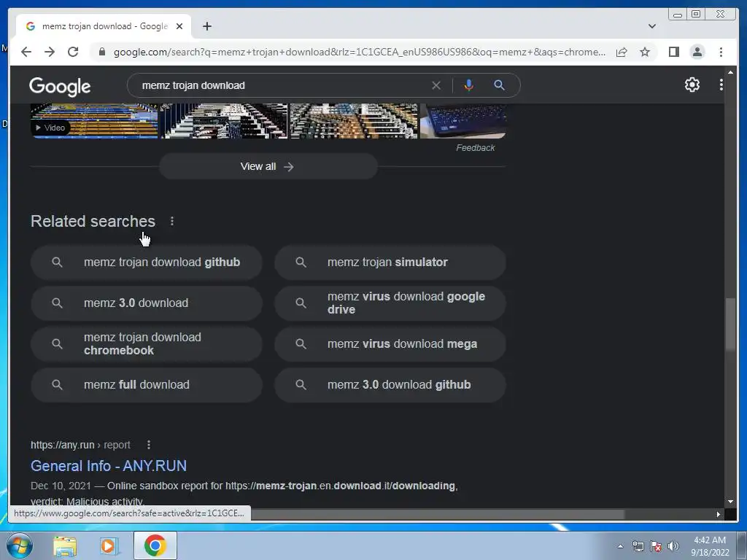The width and height of the screenshot is (747, 560).
Task: Open the Windows Start menu
Action: pyautogui.click(x=20, y=545)
